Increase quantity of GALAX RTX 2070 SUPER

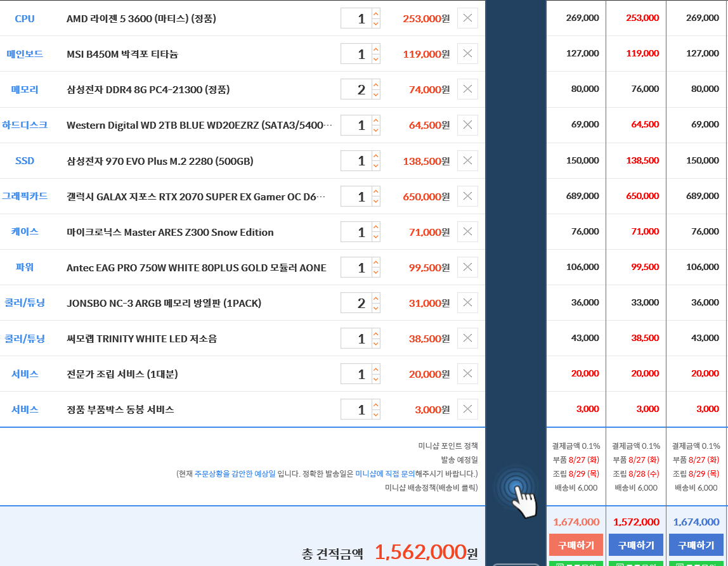pyautogui.click(x=376, y=191)
